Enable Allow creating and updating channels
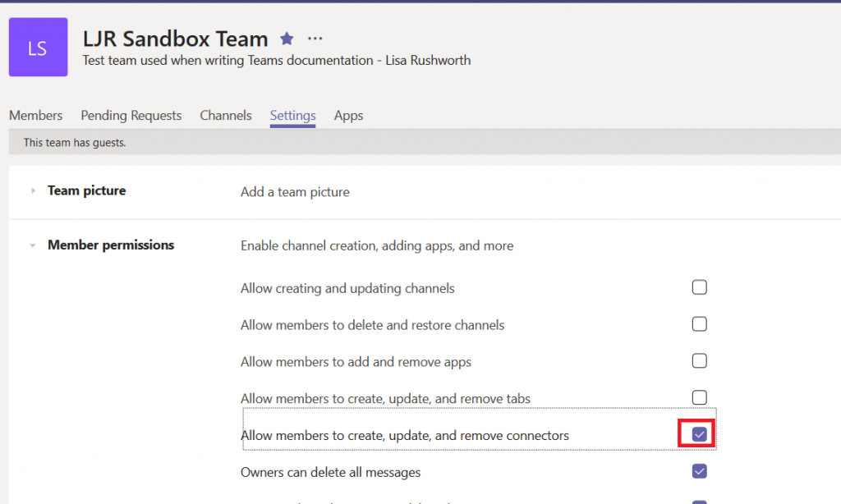The width and height of the screenshot is (841, 504). 700,287
